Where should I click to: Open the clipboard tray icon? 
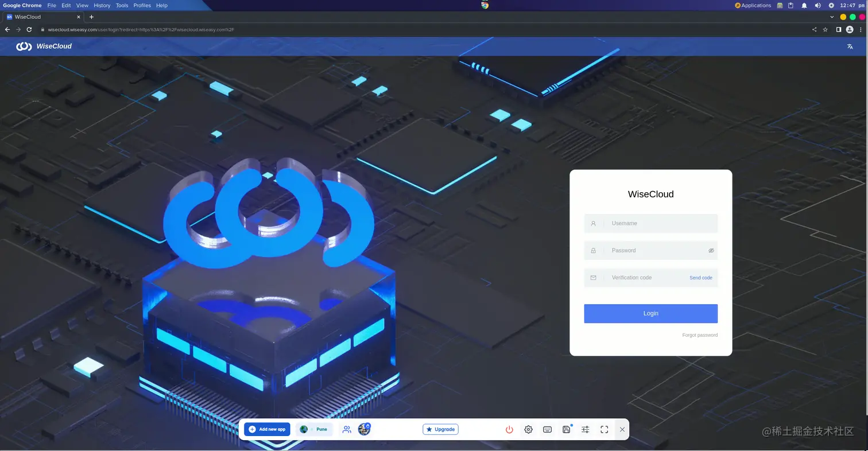tap(791, 5)
